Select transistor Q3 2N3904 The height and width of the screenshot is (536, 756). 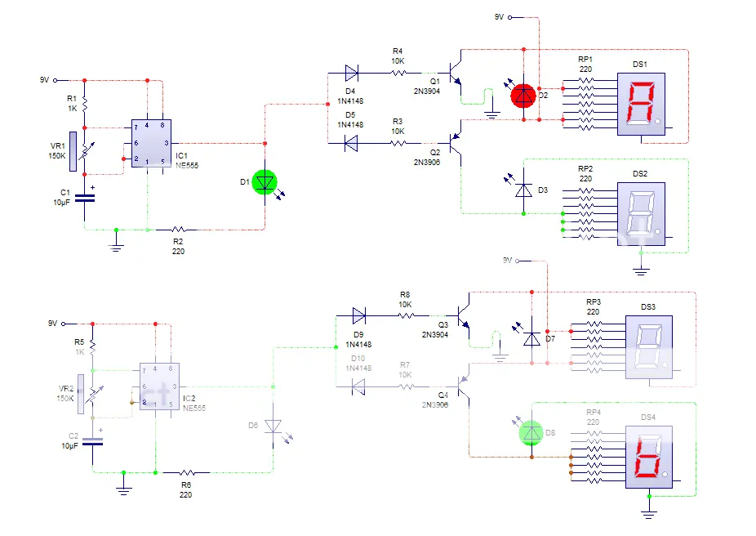tap(464, 316)
